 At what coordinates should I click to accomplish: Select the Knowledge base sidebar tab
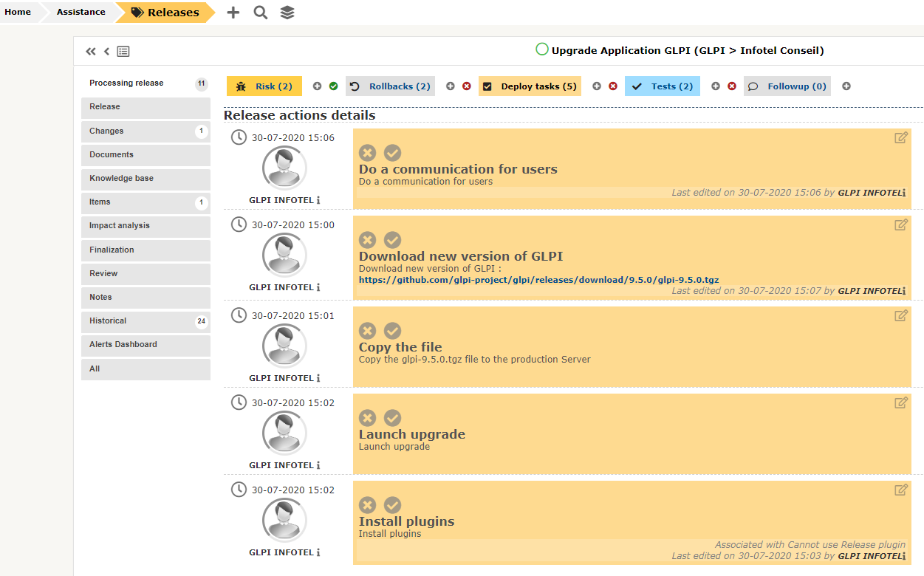coord(146,179)
